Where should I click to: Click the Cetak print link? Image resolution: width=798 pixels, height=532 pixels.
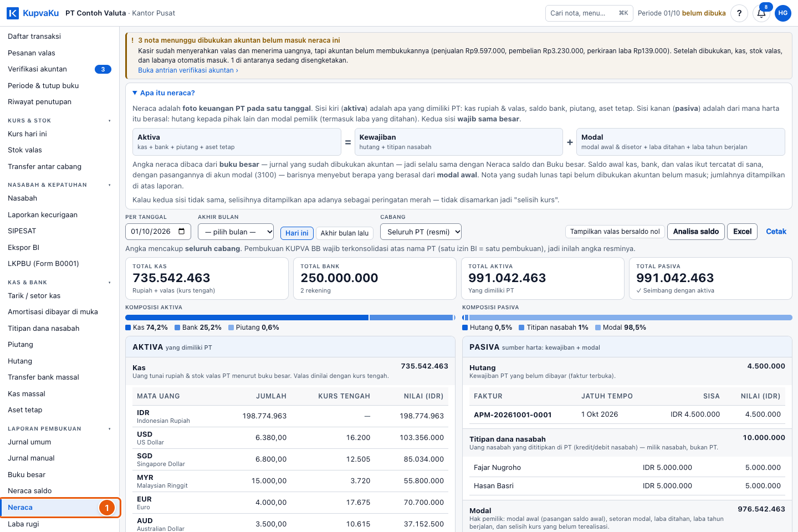776,232
